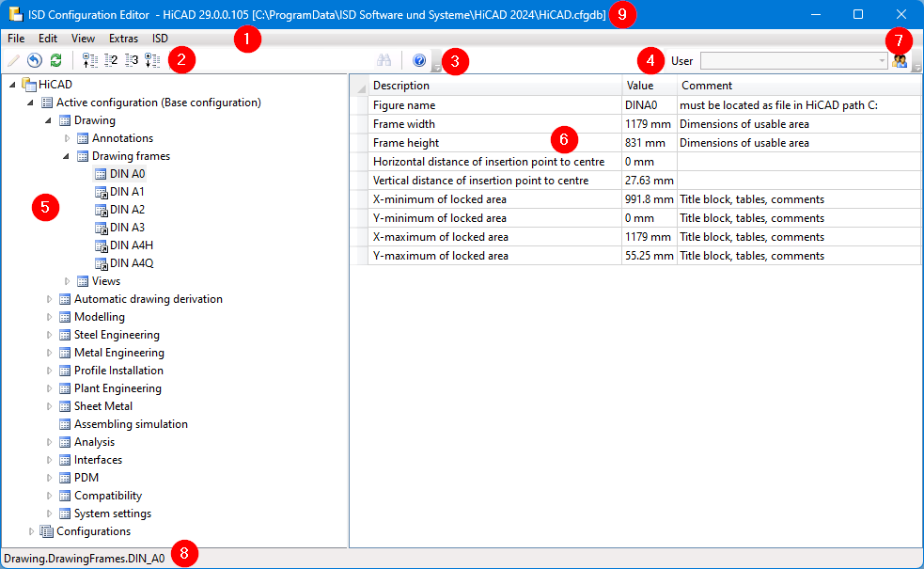
Task: Select the DIN A3 drawing frame
Action: (x=127, y=228)
